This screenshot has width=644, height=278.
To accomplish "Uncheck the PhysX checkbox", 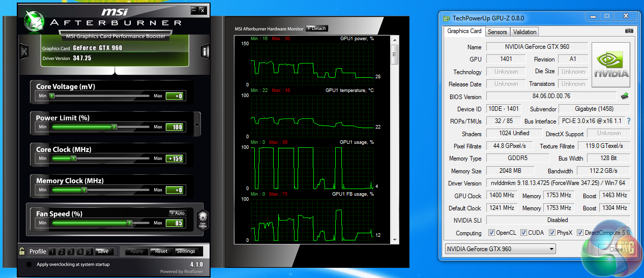I will (x=552, y=233).
